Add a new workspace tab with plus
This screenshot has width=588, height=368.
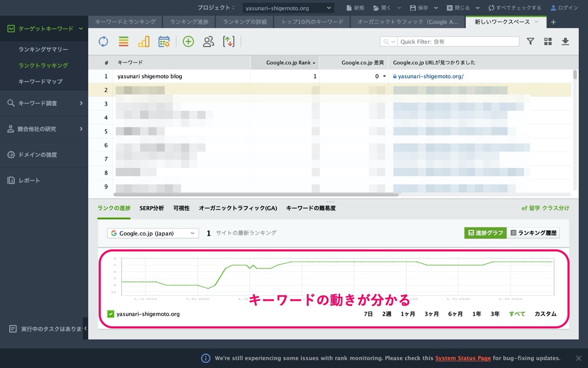pyautogui.click(x=553, y=22)
